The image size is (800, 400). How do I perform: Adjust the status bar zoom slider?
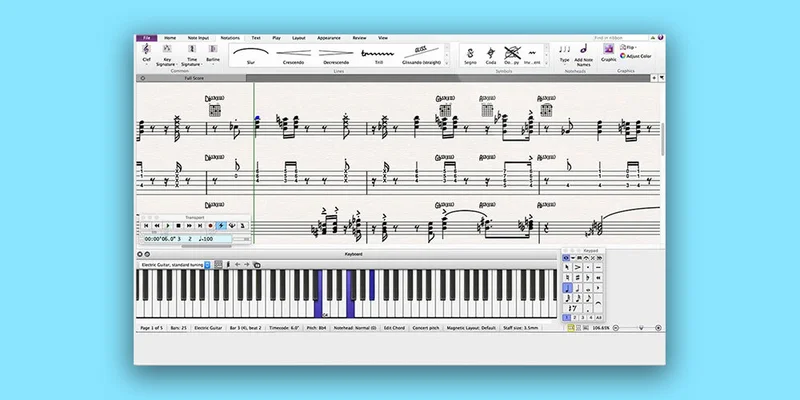click(641, 328)
